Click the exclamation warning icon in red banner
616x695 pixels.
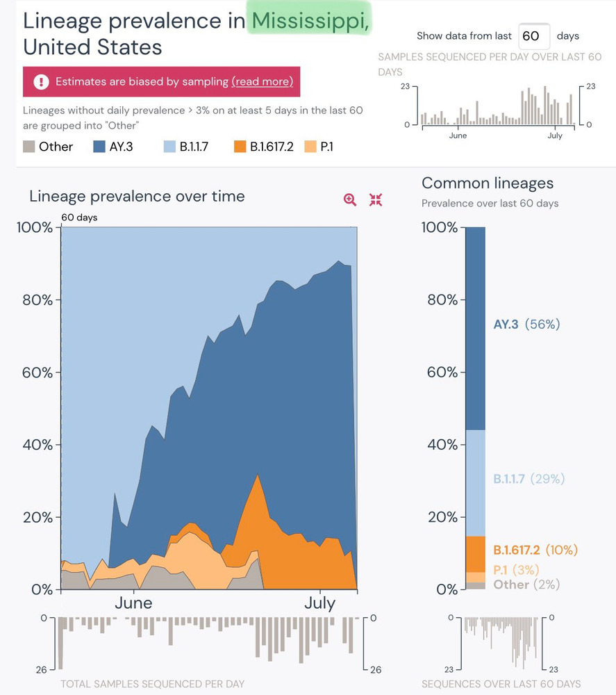[x=42, y=81]
